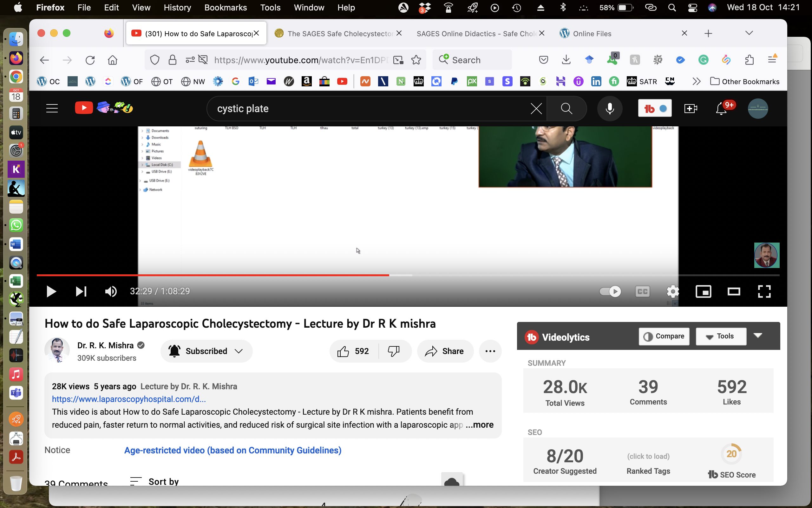This screenshot has height=508, width=812.
Task: Open Firefox extensions puzzle icon
Action: tap(749, 60)
